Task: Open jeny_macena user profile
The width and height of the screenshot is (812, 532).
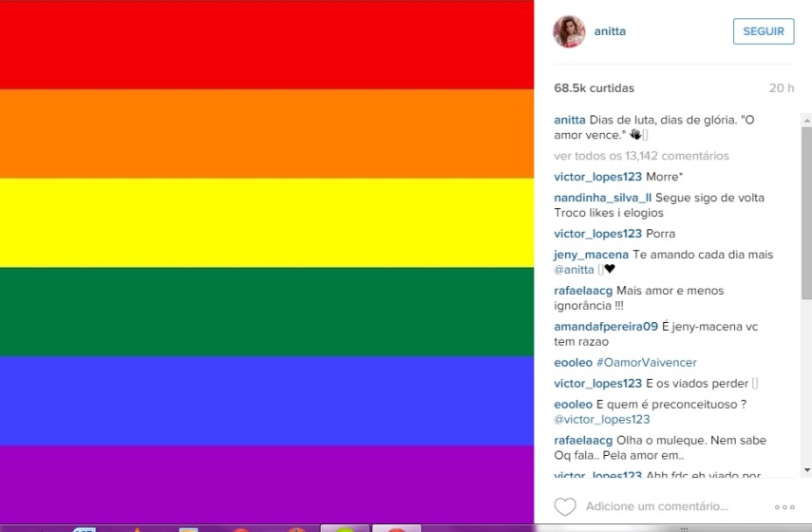Action: click(x=591, y=255)
